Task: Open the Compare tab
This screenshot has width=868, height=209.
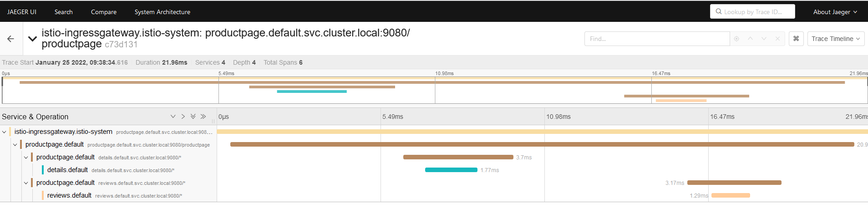Action: [104, 12]
